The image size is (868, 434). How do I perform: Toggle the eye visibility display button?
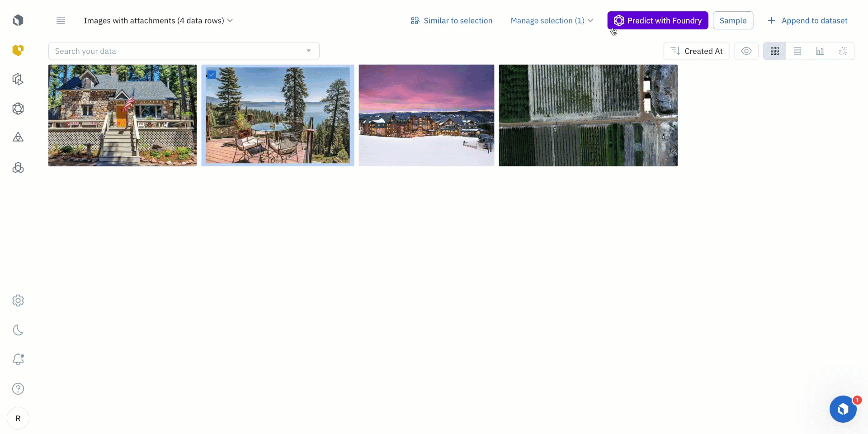pyautogui.click(x=746, y=51)
